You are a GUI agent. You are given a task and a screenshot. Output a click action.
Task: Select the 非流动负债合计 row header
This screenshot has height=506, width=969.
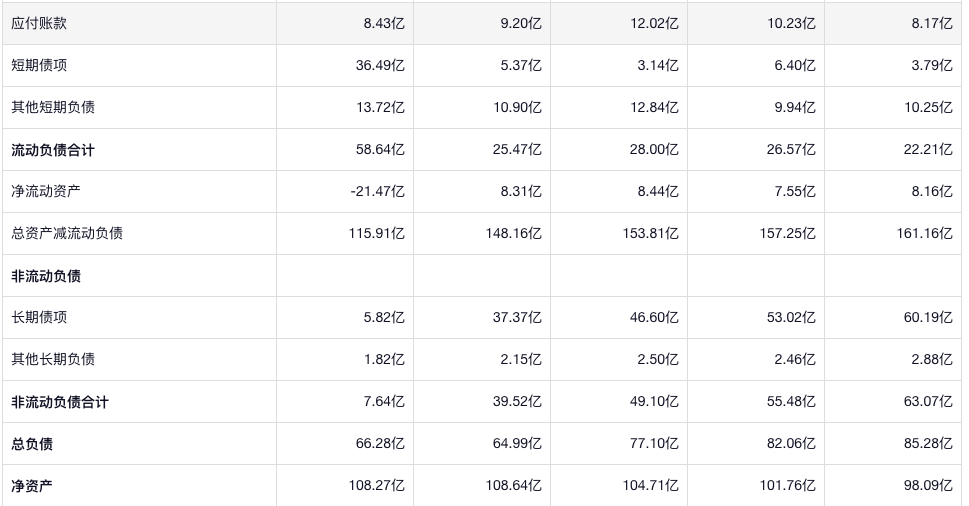(x=60, y=402)
